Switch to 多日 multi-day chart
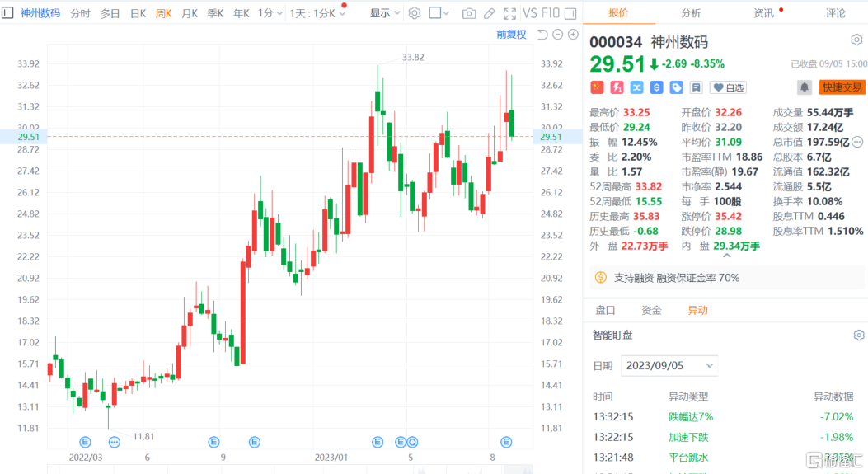The width and height of the screenshot is (868, 474). point(110,12)
